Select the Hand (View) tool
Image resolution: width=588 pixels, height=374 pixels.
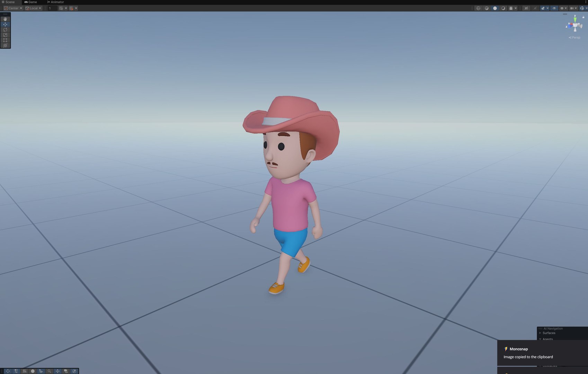(5, 19)
